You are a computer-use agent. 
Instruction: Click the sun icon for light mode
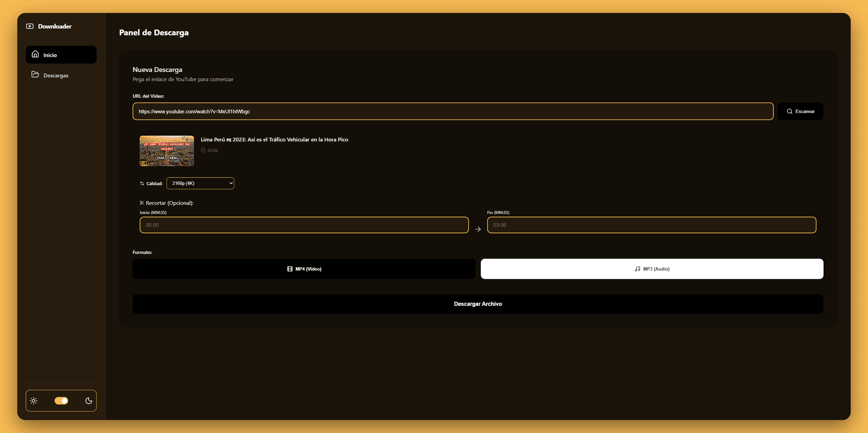(34, 400)
